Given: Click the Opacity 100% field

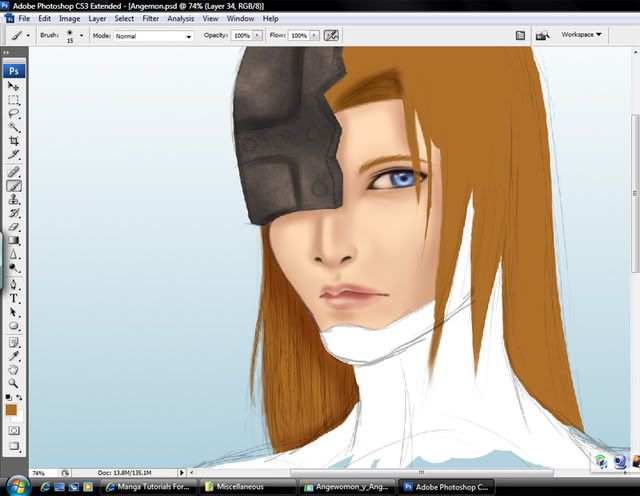Looking at the screenshot, I should click(242, 36).
